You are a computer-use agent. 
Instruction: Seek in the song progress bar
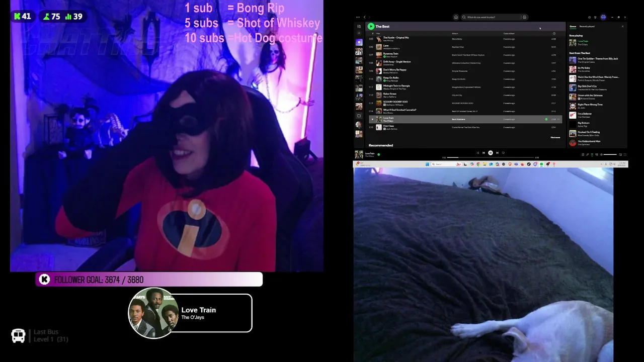click(491, 157)
